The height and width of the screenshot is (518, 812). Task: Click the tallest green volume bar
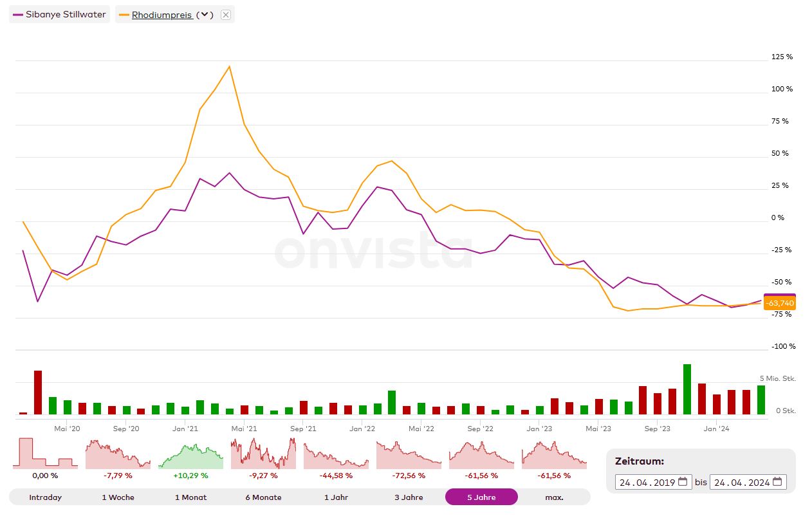point(687,389)
